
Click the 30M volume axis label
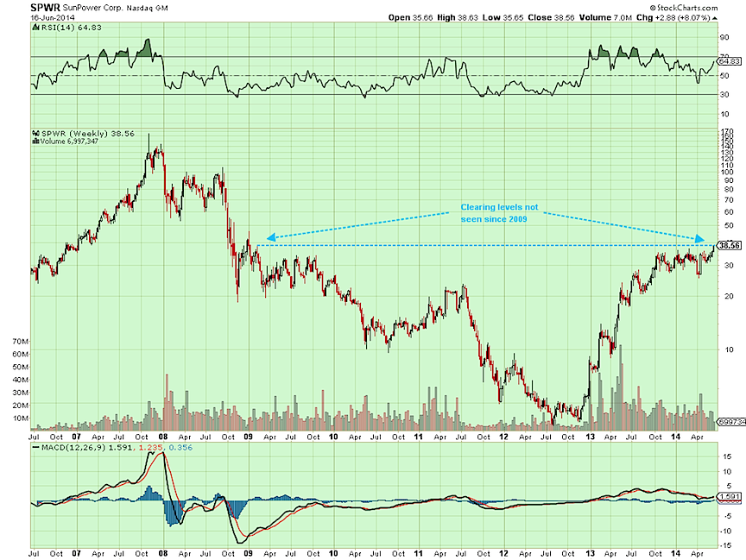point(21,393)
